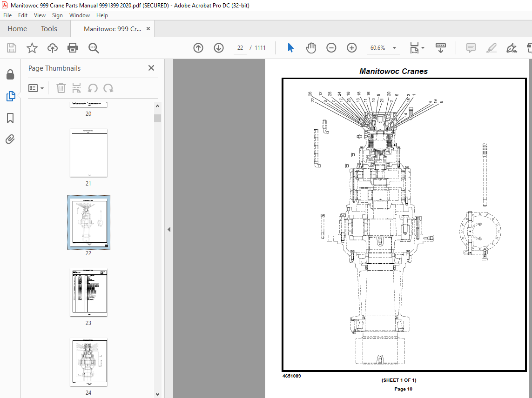Click the thumbnails scrollbar handle
Image resolution: width=532 pixels, height=398 pixels.
pos(157,118)
